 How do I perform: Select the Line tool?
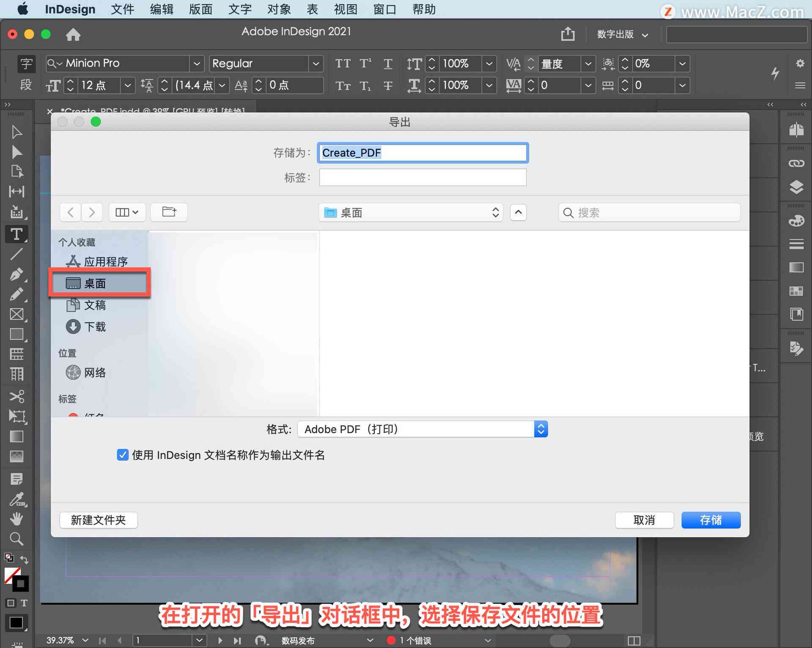click(x=16, y=254)
